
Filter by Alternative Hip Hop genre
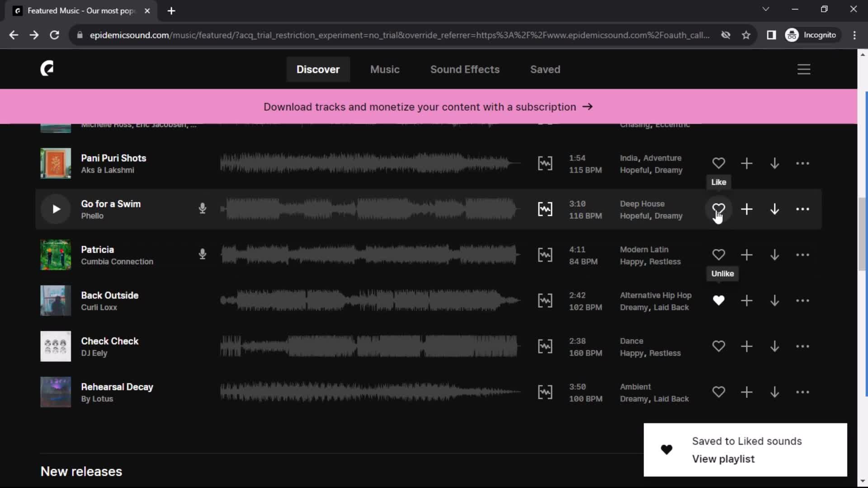point(656,295)
